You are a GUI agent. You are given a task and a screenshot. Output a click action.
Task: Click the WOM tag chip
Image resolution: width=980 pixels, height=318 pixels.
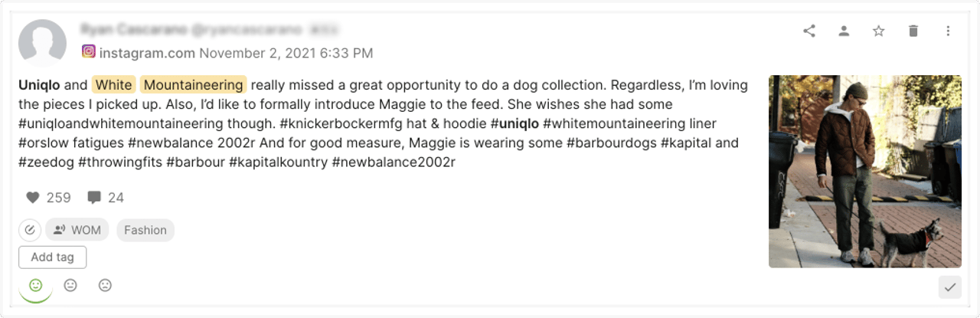(77, 230)
